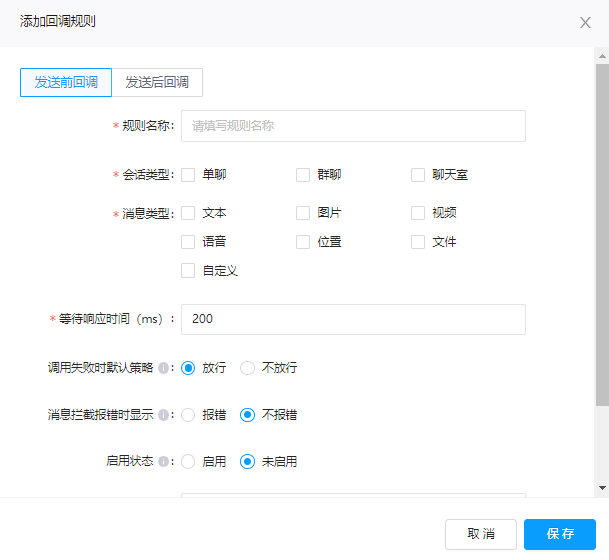The height and width of the screenshot is (560, 609).
Task: Select 启用 radio button
Action: click(188, 462)
